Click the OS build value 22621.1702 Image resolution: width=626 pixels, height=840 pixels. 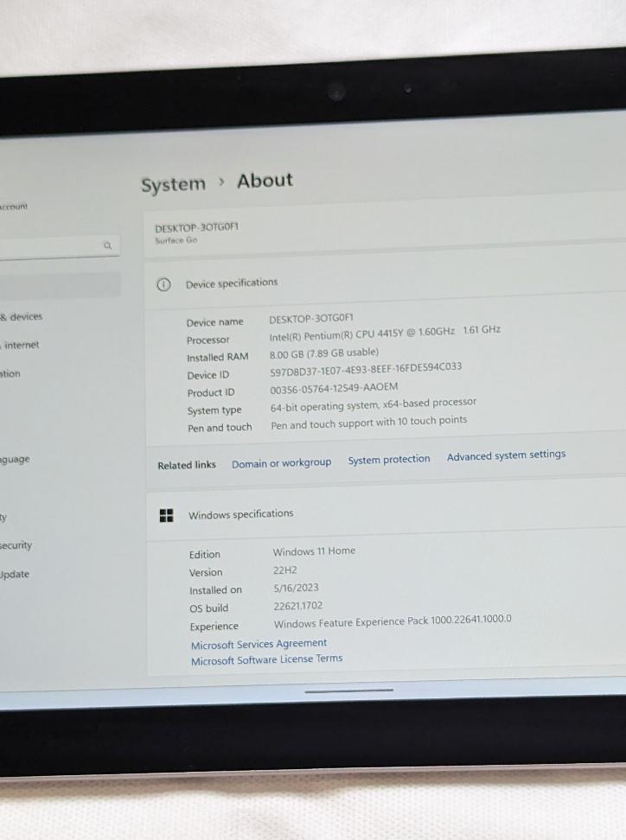click(x=298, y=606)
